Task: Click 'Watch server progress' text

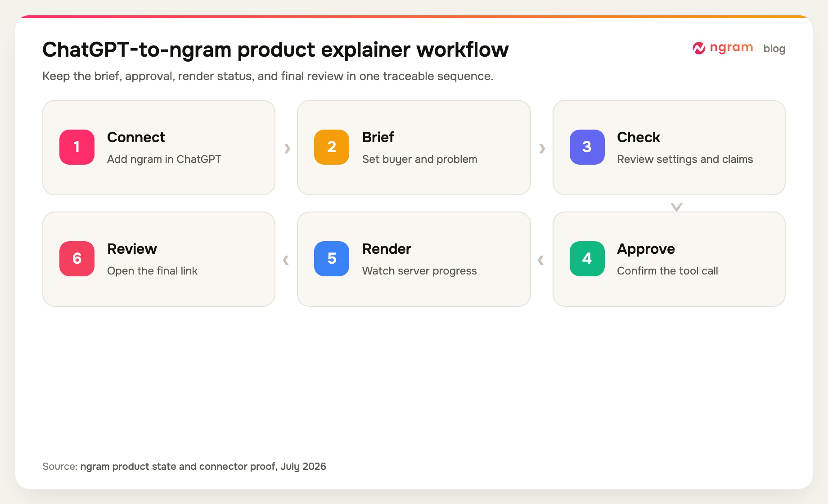Action: pyautogui.click(x=419, y=271)
